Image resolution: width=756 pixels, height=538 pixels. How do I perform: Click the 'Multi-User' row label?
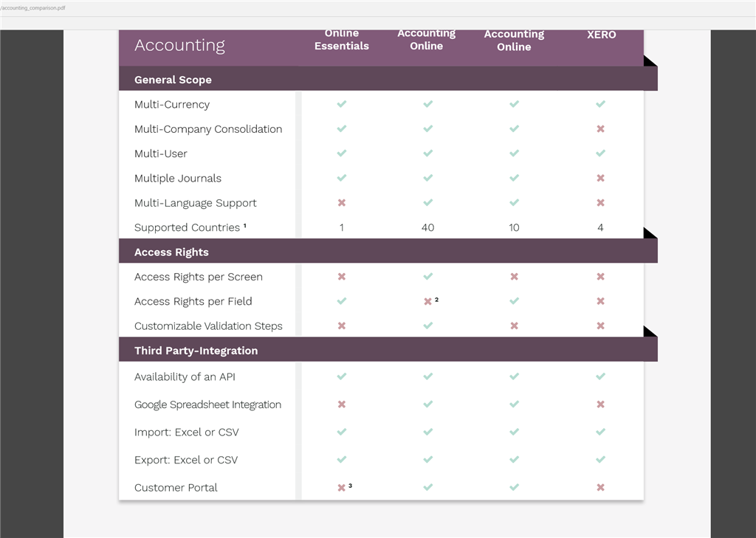(160, 154)
